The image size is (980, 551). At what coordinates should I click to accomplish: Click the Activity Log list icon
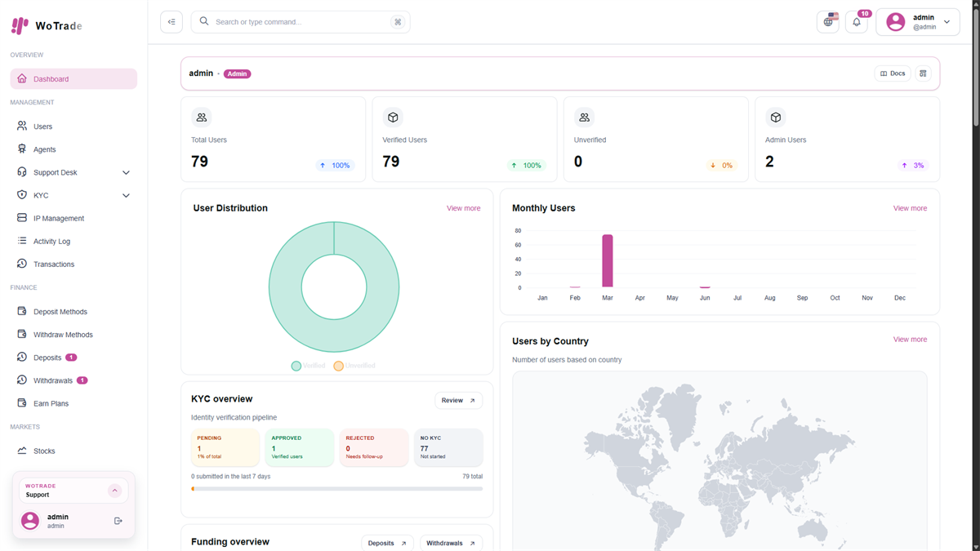tap(22, 241)
